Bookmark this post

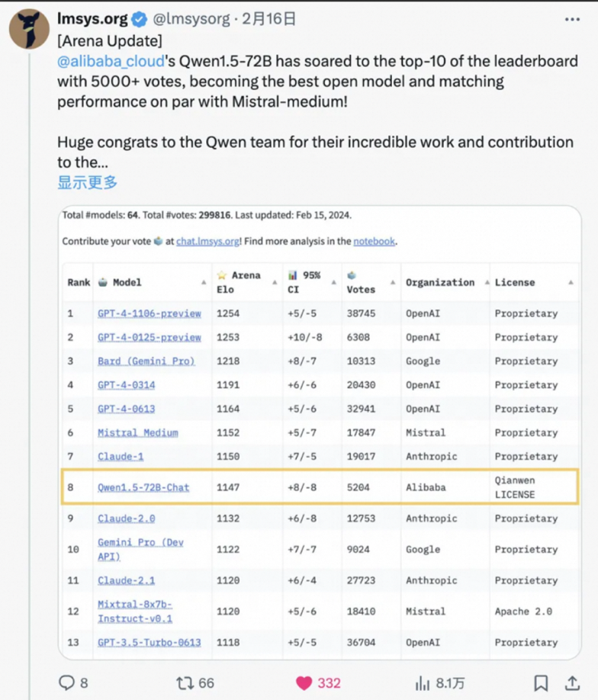point(541,682)
